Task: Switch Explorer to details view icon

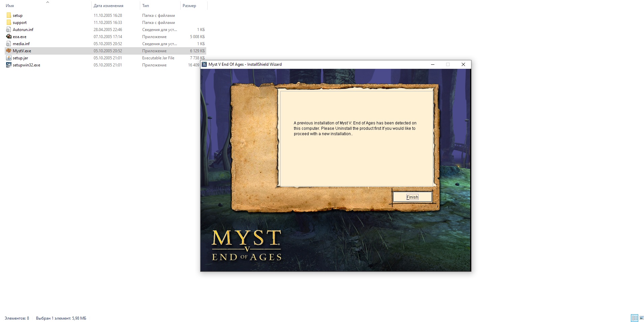Action: pyautogui.click(x=635, y=318)
